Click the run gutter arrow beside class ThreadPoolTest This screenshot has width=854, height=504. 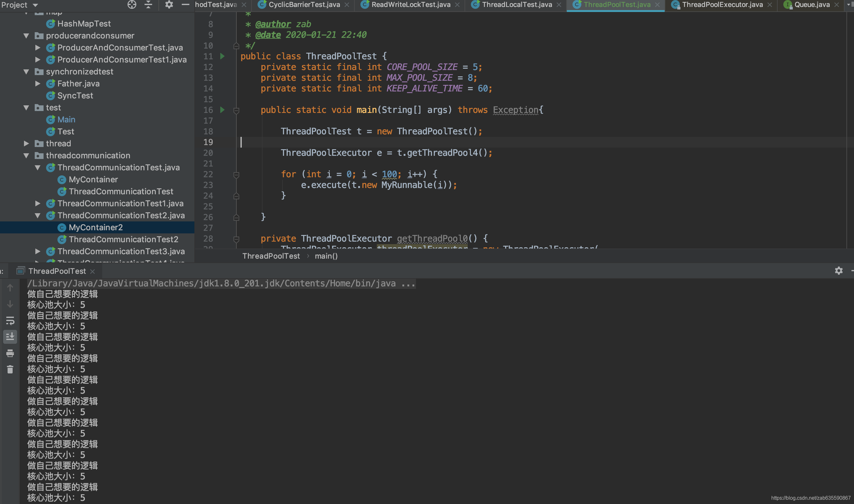pyautogui.click(x=222, y=56)
